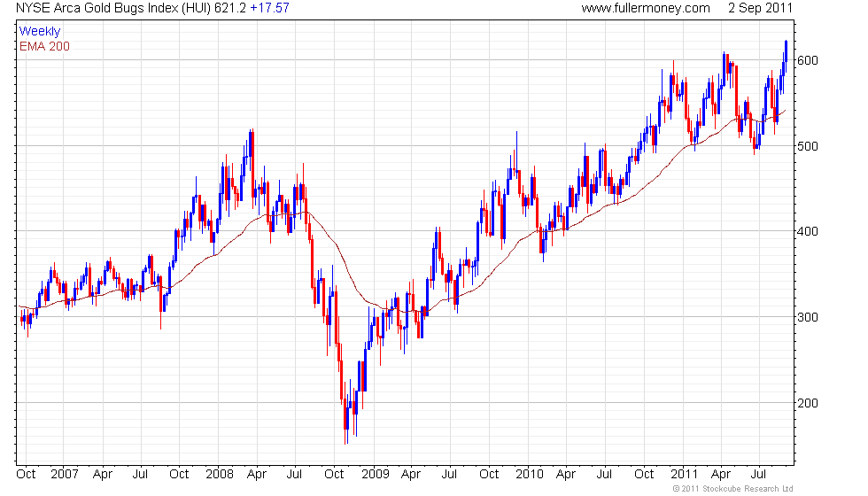
Task: Click the chart title NYSE Arca Gold Bugs Index
Action: tap(97, 8)
